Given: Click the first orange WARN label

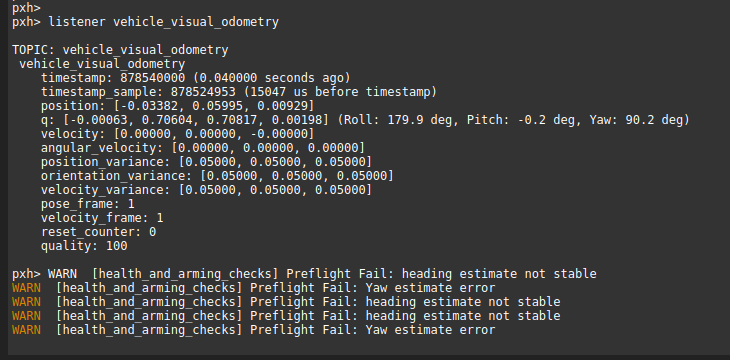Looking at the screenshot, I should [26, 288].
